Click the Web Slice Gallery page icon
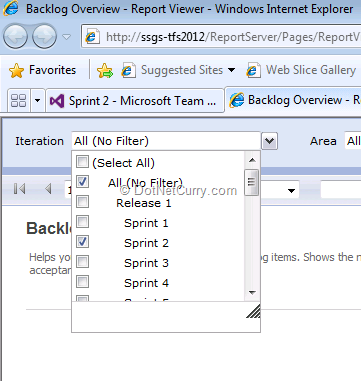361x381 pixels. coord(253,71)
